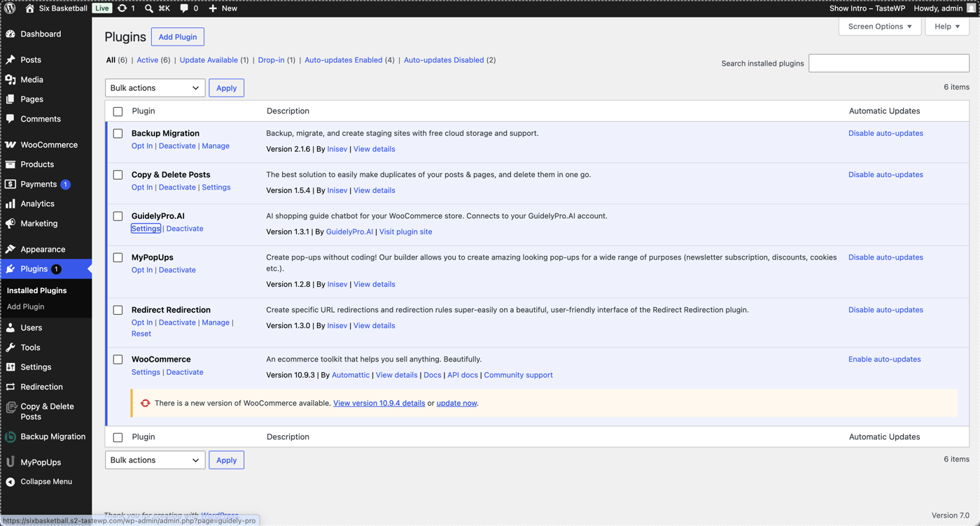Show Auto-updates Disabled plugins
The height and width of the screenshot is (526, 980).
(x=444, y=60)
